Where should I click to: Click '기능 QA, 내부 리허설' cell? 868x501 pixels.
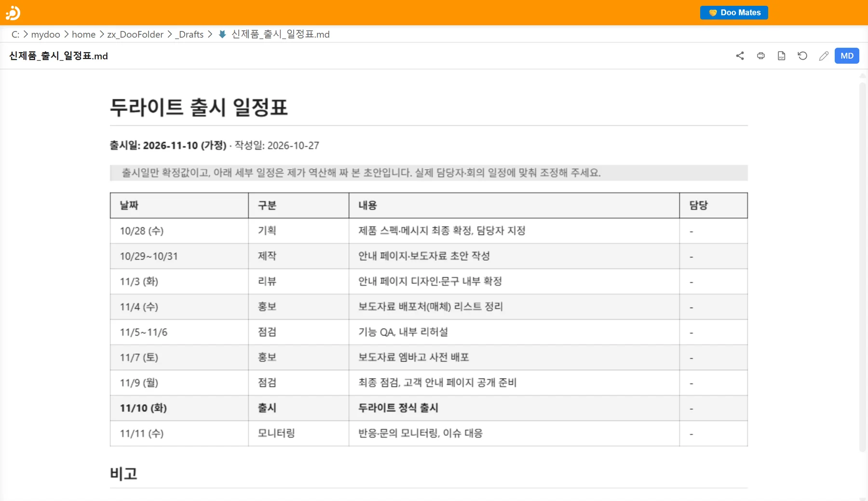tap(514, 332)
